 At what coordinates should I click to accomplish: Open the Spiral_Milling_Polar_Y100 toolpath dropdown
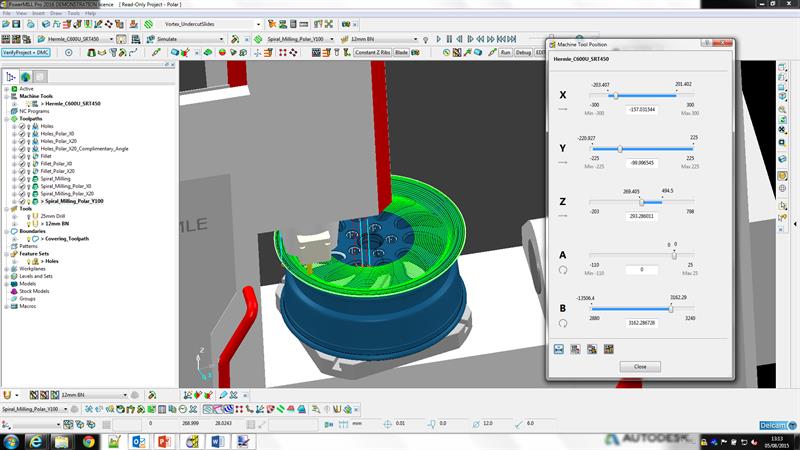coord(332,39)
